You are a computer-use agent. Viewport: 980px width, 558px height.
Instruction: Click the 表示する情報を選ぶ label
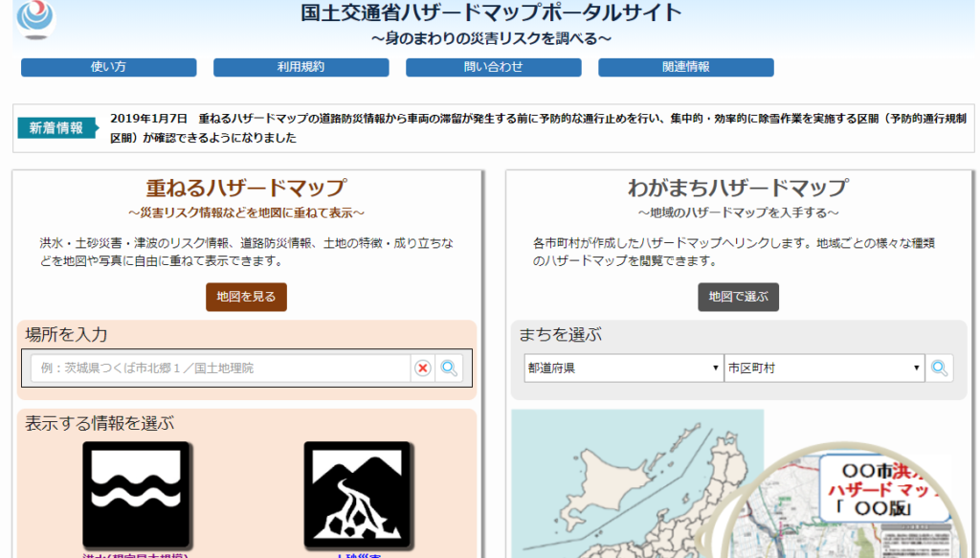[x=100, y=423]
